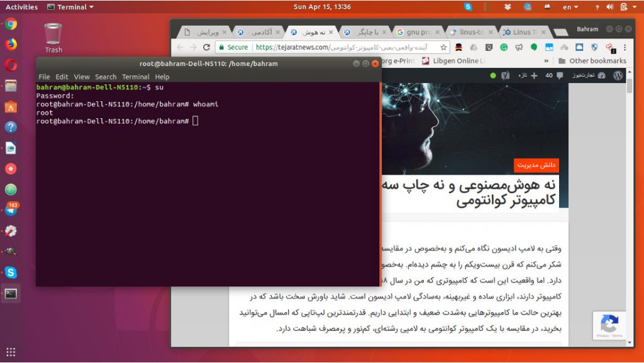Open Ubuntu Software from the dock
The width and height of the screenshot is (644, 363).
pyautogui.click(x=11, y=107)
